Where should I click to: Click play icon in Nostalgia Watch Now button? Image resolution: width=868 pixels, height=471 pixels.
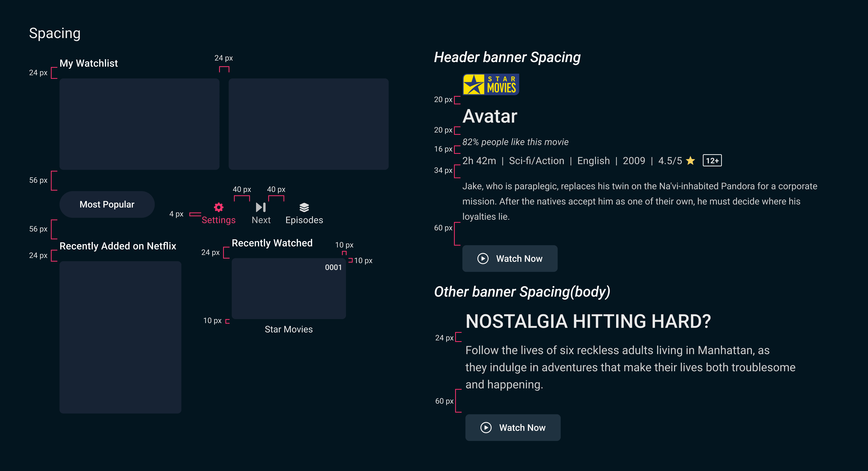coord(486,428)
